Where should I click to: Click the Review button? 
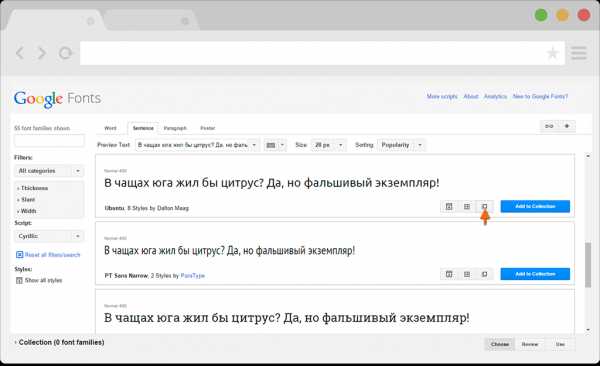point(530,344)
